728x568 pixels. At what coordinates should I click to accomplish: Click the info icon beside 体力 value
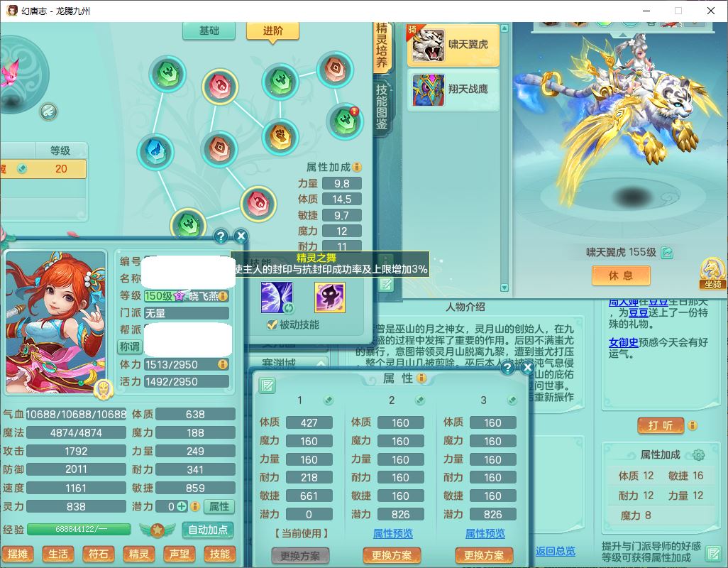coord(223,364)
